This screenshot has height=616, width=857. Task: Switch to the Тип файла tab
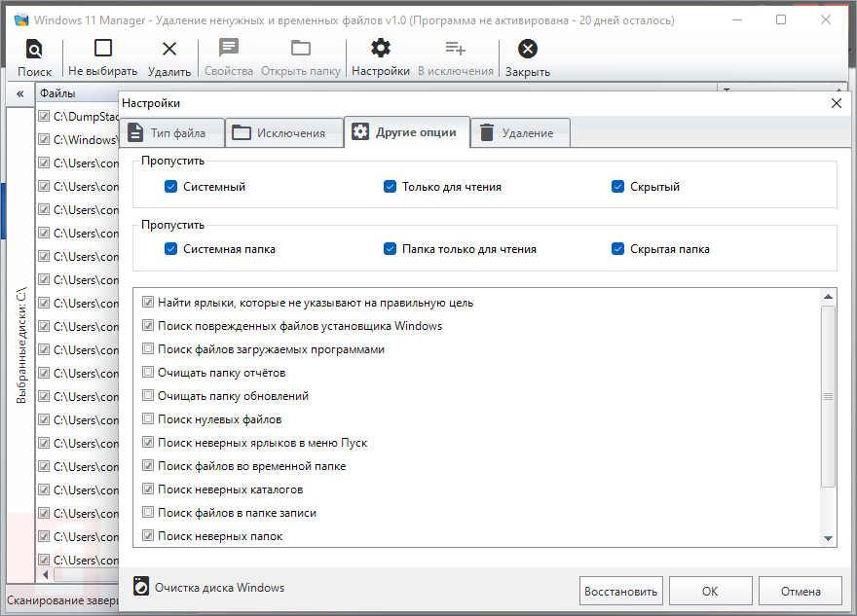click(171, 133)
